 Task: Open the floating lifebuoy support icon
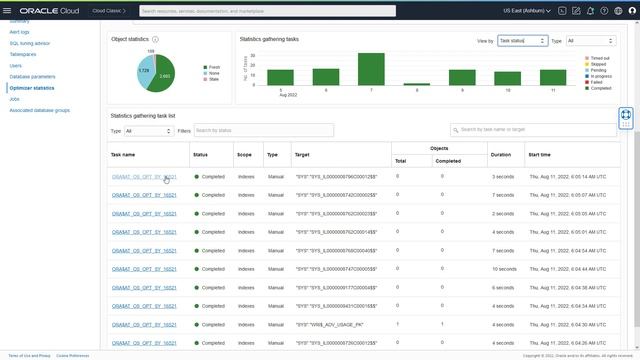(x=626, y=115)
